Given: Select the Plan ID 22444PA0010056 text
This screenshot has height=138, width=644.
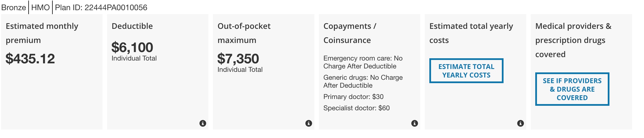Looking at the screenshot, I should coord(101,7).
